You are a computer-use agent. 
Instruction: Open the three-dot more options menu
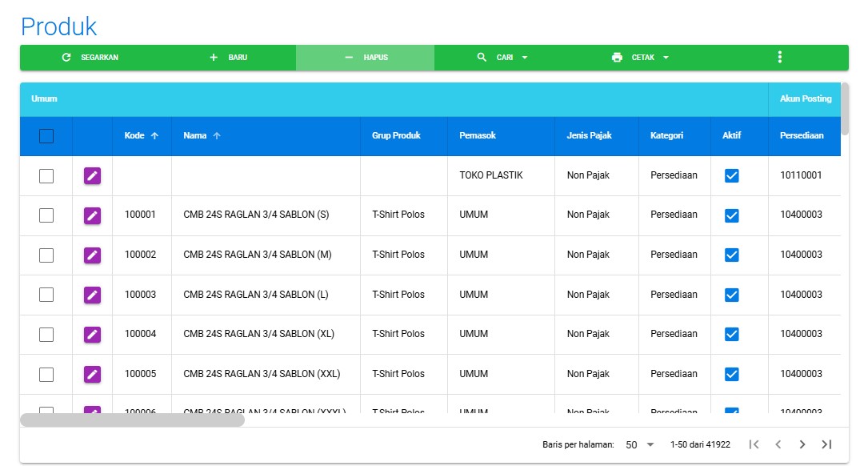point(779,58)
